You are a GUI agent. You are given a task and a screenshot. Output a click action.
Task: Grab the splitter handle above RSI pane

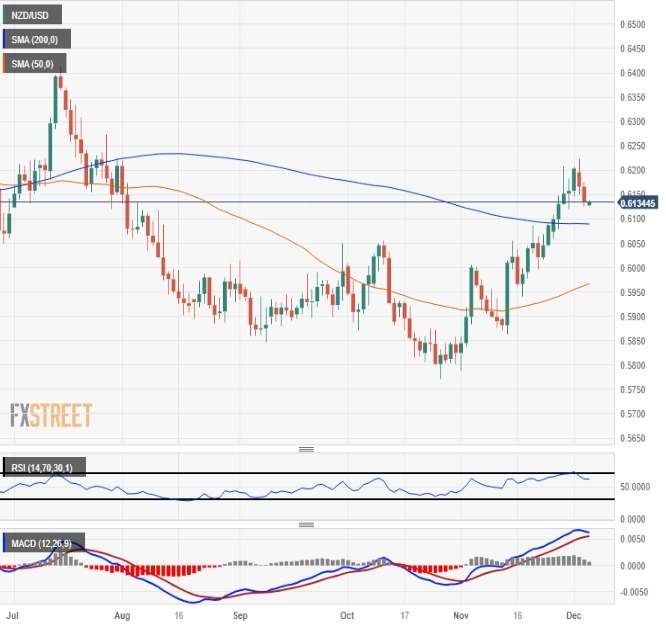307,449
